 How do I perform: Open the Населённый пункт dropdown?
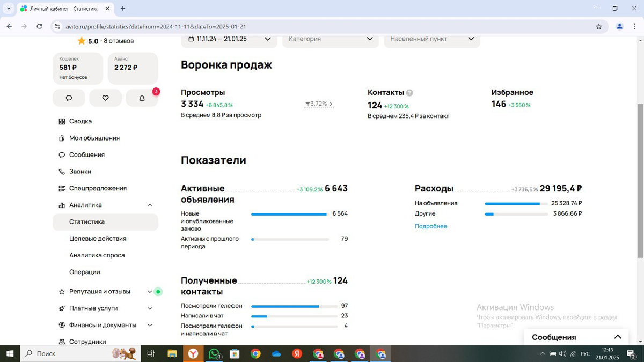click(432, 39)
